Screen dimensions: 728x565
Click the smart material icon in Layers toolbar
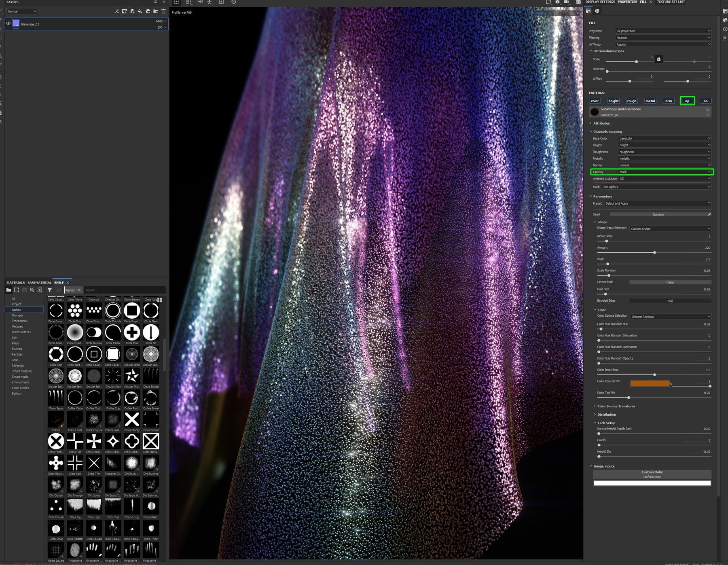click(148, 11)
